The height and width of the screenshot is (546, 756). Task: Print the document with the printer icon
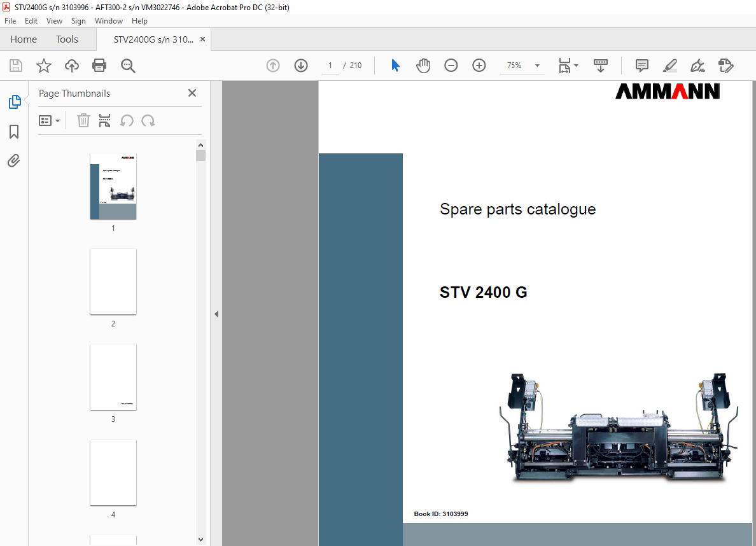99,66
